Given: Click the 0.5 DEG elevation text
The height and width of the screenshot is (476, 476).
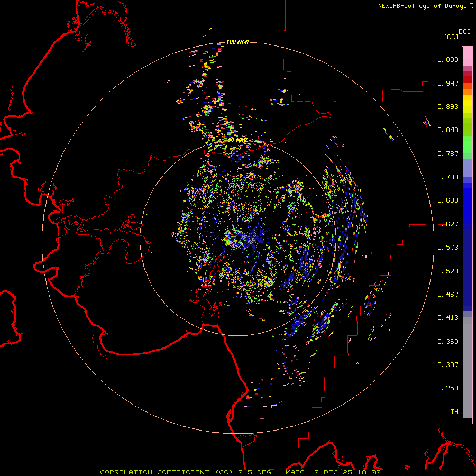Looking at the screenshot, I should tap(254, 472).
